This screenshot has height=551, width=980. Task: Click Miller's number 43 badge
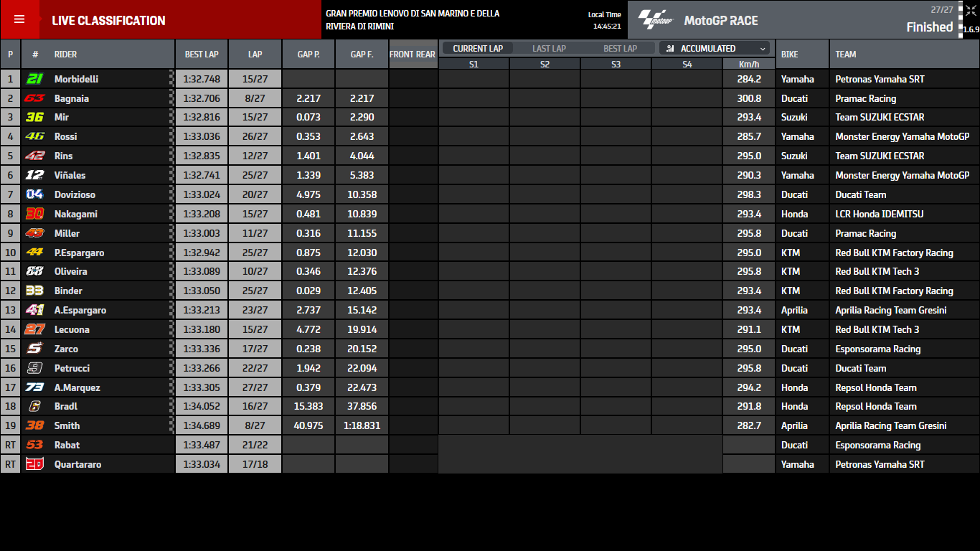(34, 233)
